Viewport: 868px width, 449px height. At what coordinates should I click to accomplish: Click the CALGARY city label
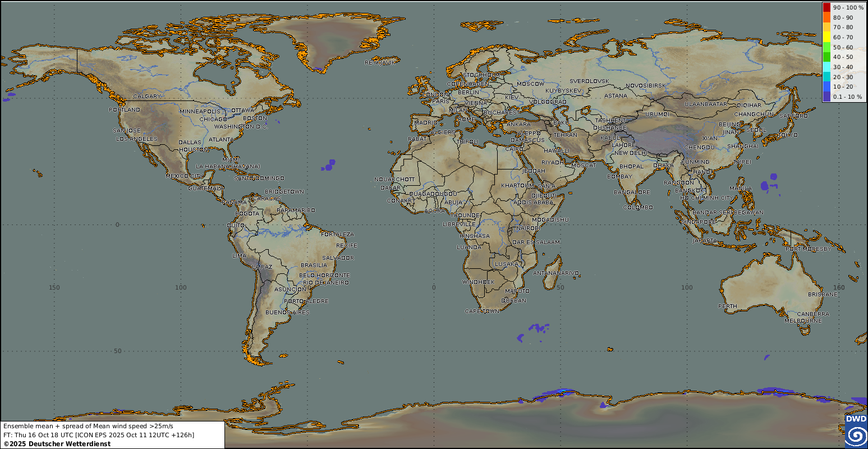click(x=147, y=96)
